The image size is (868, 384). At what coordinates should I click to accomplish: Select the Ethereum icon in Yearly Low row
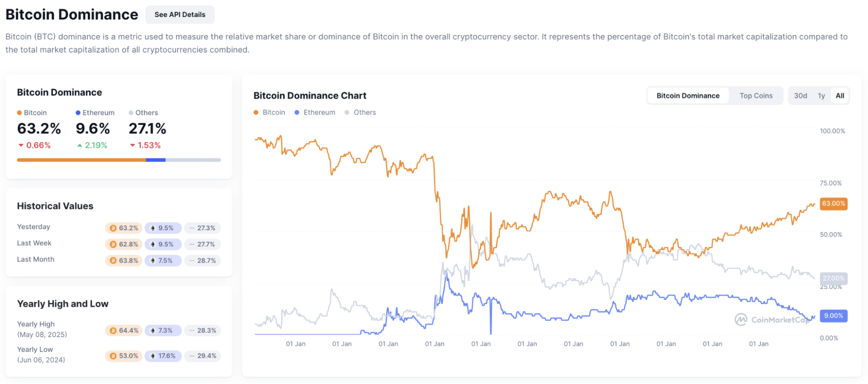point(152,356)
